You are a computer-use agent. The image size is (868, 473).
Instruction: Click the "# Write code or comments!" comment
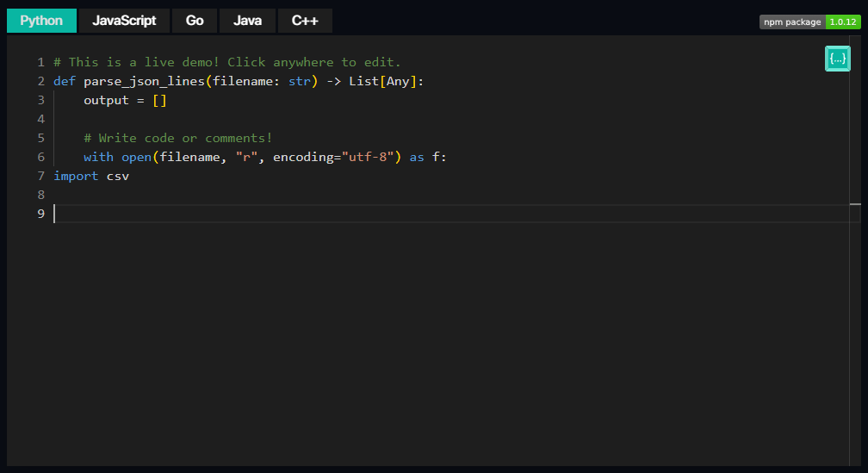(x=177, y=138)
